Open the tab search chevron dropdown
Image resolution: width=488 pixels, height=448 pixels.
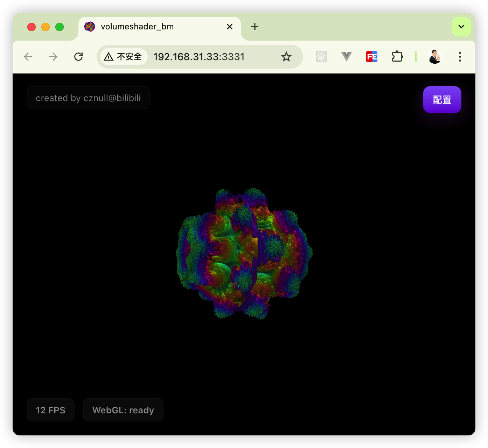pyautogui.click(x=461, y=27)
